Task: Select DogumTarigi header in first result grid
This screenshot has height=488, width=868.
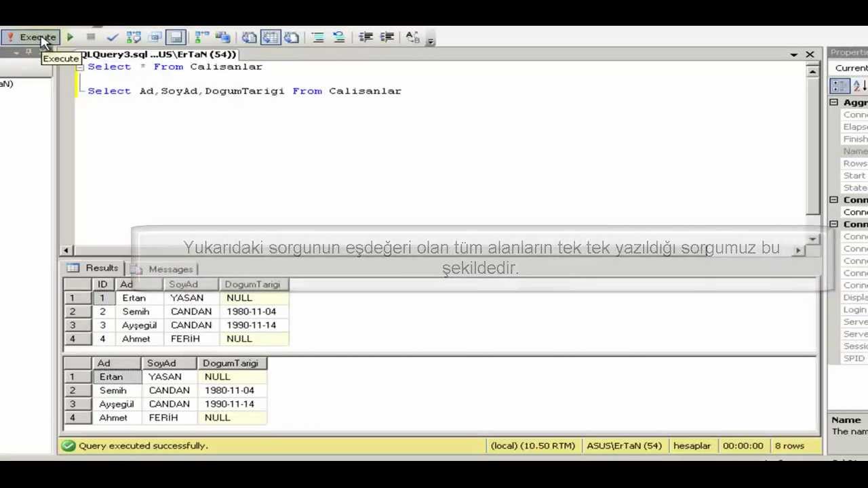Action: click(x=253, y=285)
